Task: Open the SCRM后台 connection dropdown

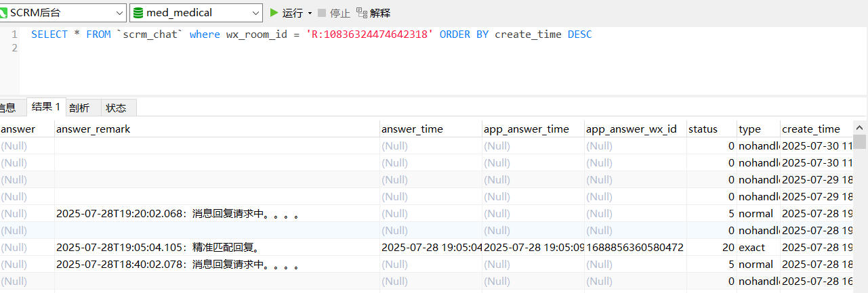Action: pyautogui.click(x=119, y=12)
